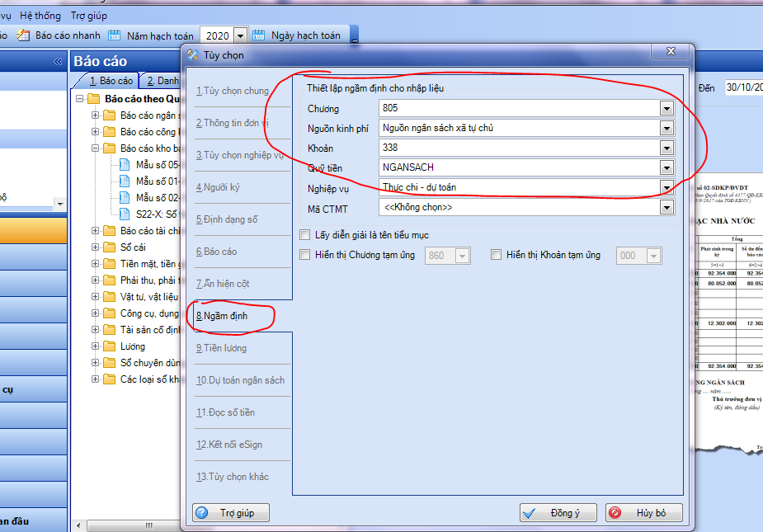Viewport: 763px width, 532px height.
Task: Click the Ngày hạch toán toolbar label
Action: [x=305, y=35]
